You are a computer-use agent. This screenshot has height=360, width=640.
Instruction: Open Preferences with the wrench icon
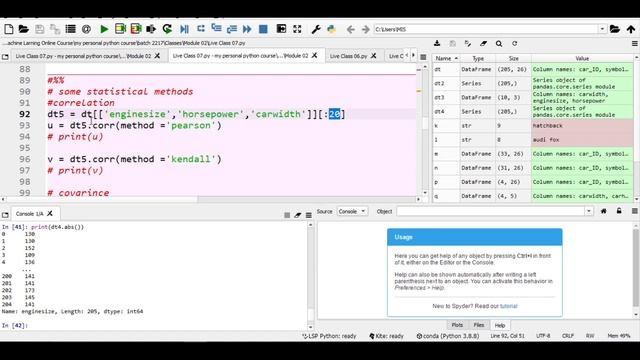click(316, 29)
